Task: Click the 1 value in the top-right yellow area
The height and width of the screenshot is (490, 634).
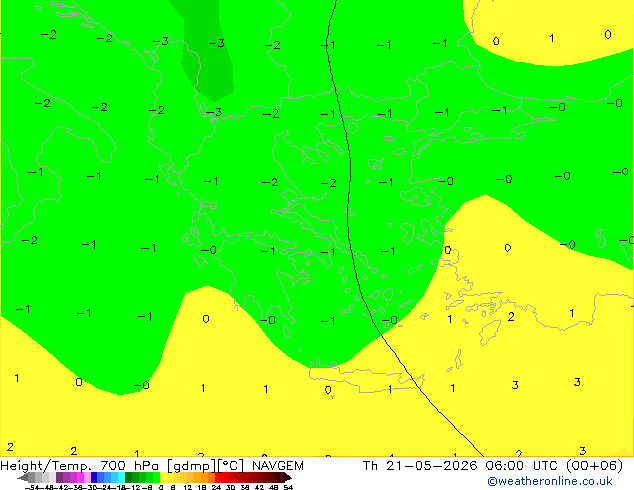Action: (x=552, y=38)
